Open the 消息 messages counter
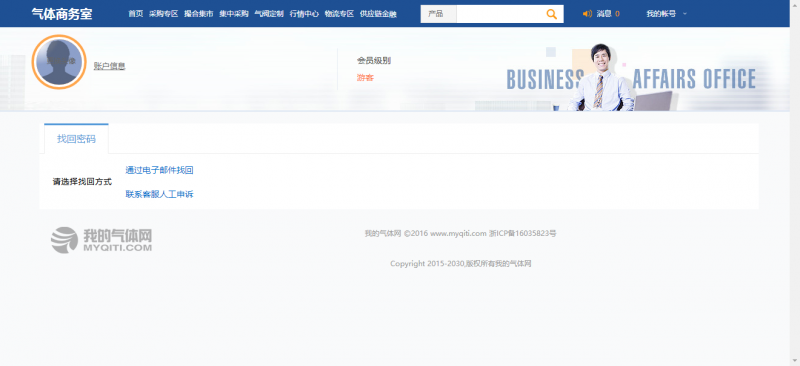Image resolution: width=800 pixels, height=366 pixels. pos(608,14)
